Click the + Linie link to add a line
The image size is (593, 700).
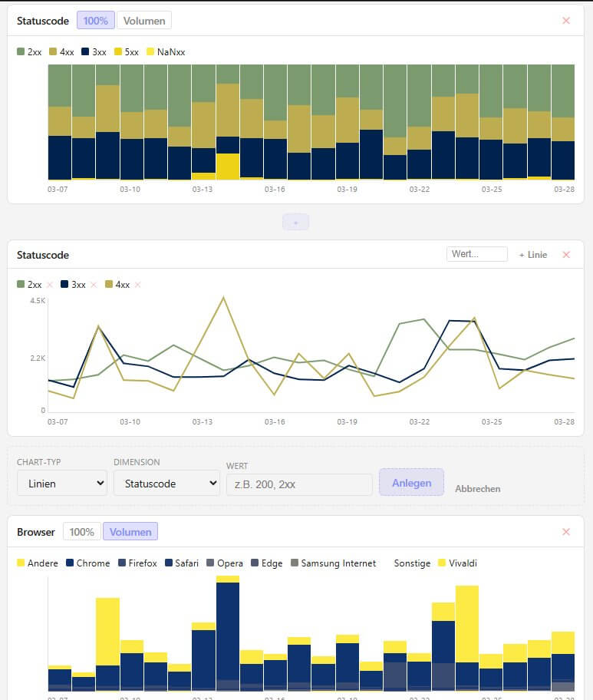(x=532, y=254)
